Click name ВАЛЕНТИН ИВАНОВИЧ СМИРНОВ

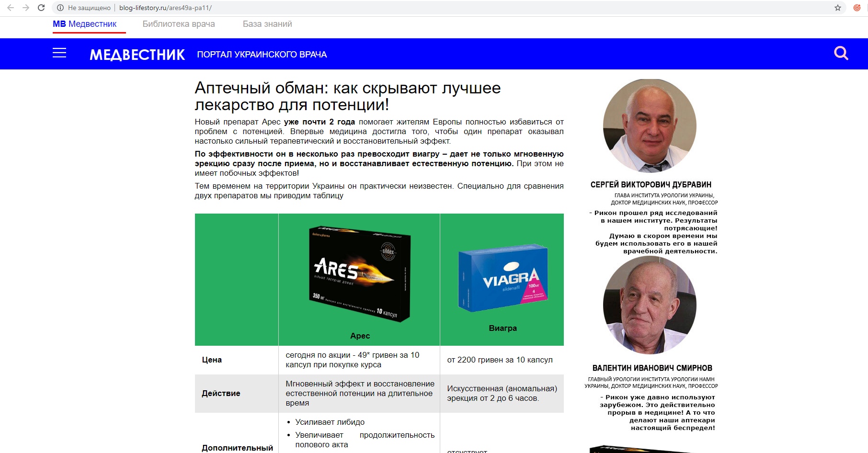(652, 368)
